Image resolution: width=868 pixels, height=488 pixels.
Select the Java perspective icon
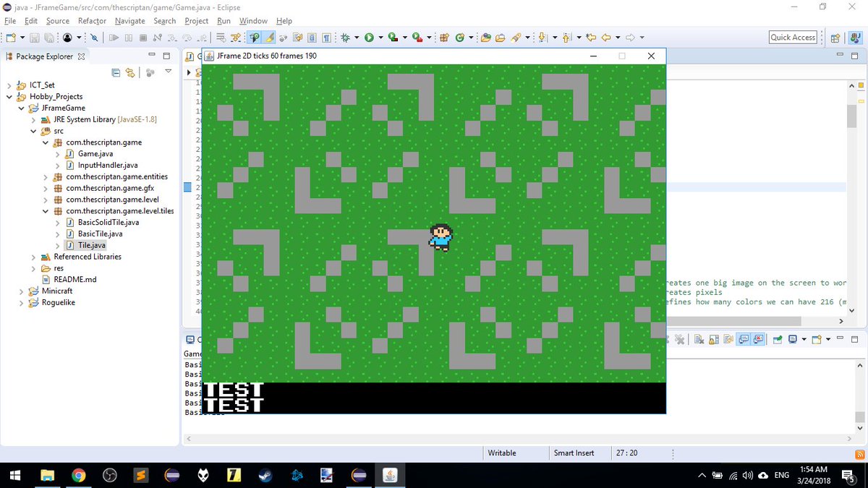pyautogui.click(x=855, y=38)
